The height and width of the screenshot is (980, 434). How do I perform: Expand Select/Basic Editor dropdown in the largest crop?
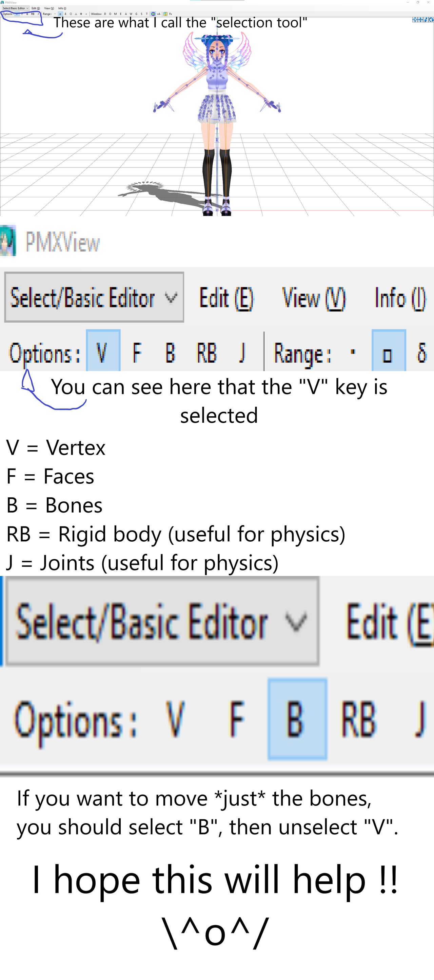(162, 620)
